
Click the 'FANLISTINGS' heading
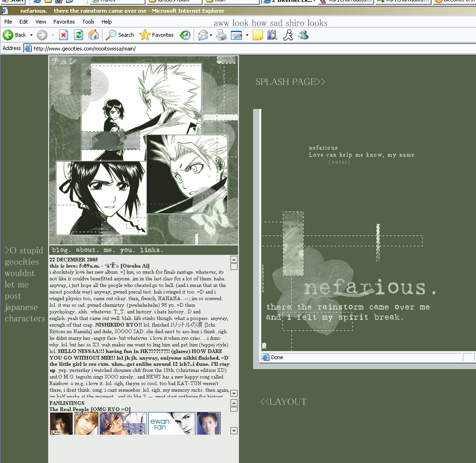tap(67, 403)
